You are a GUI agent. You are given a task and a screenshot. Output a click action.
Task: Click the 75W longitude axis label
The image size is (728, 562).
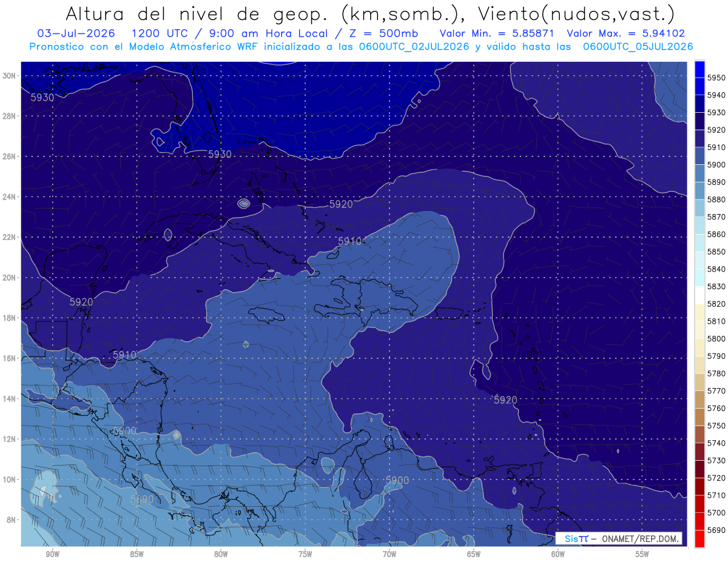pos(305,554)
